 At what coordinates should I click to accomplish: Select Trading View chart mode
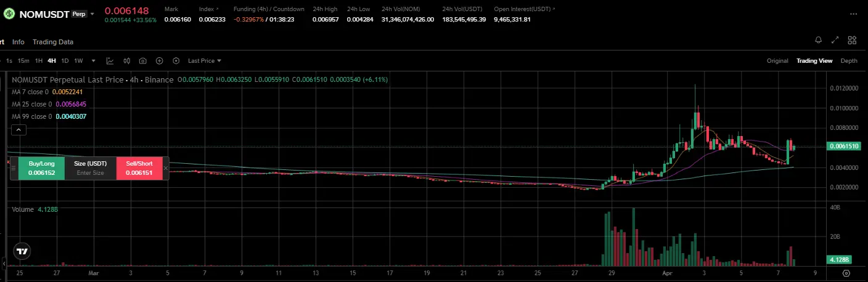[x=814, y=61]
